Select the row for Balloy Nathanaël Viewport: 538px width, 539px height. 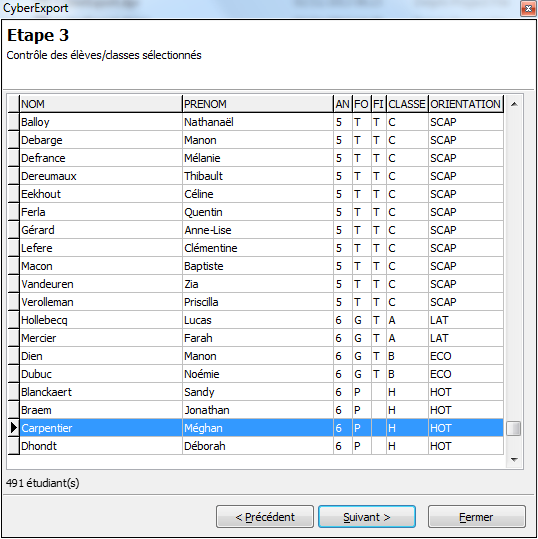262,122
